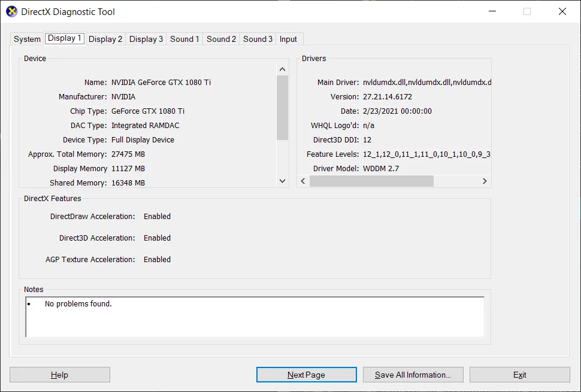Switch to the Sound 3 tab
This screenshot has height=392, width=581.
[258, 39]
